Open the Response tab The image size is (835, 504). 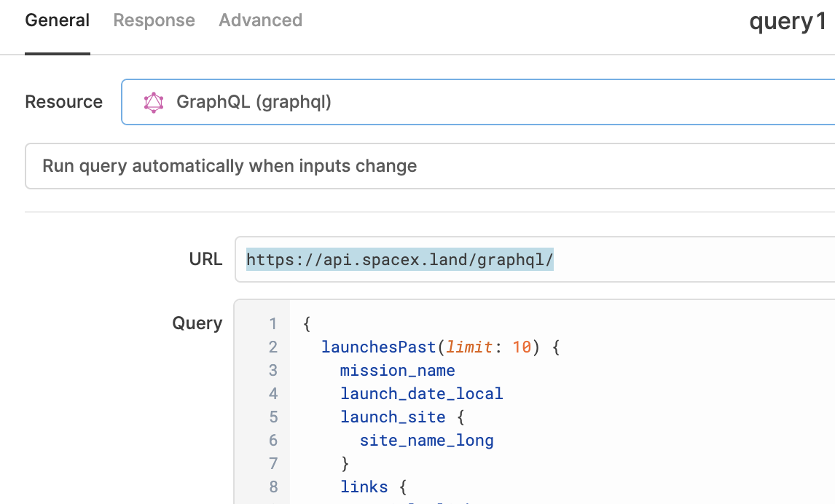point(154,20)
